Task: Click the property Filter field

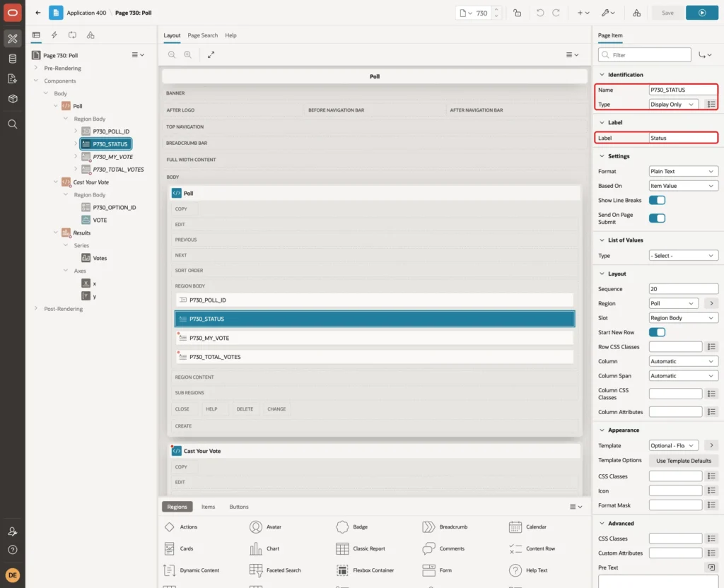Action: click(x=645, y=55)
